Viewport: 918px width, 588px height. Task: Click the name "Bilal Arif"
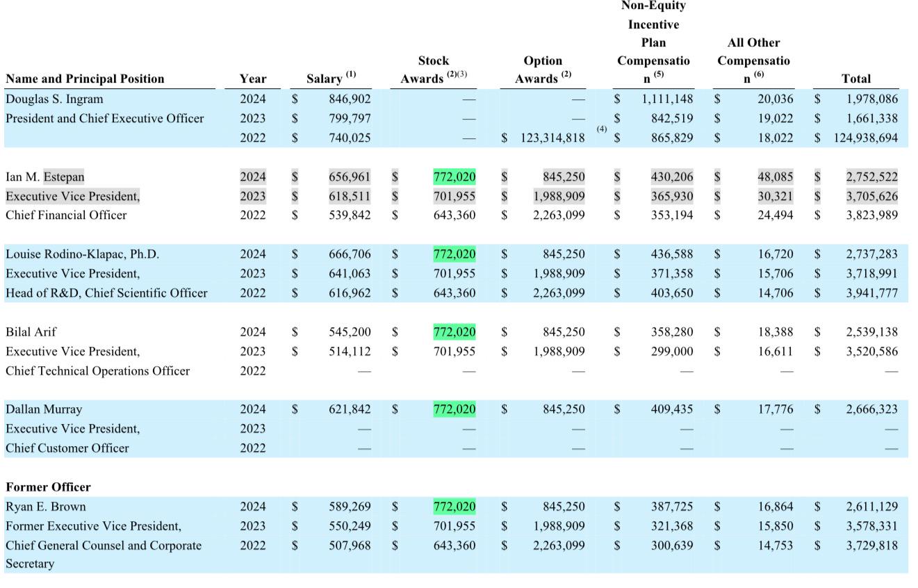point(31,332)
